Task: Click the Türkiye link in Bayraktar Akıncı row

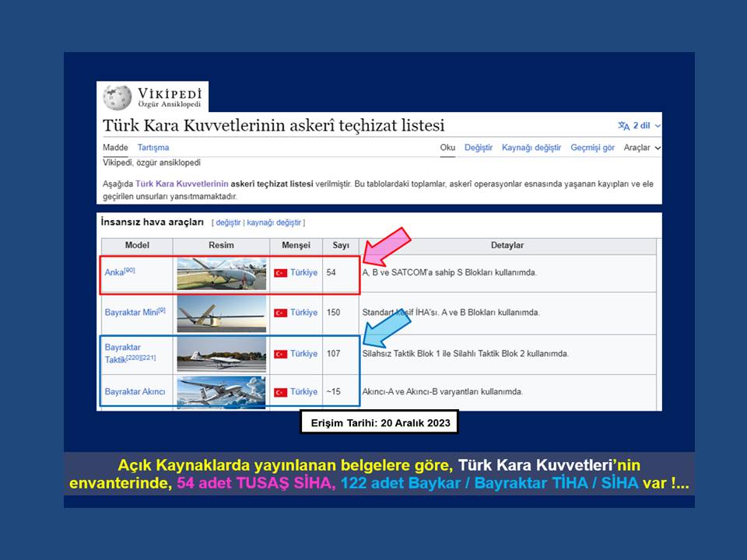Action: click(x=304, y=391)
